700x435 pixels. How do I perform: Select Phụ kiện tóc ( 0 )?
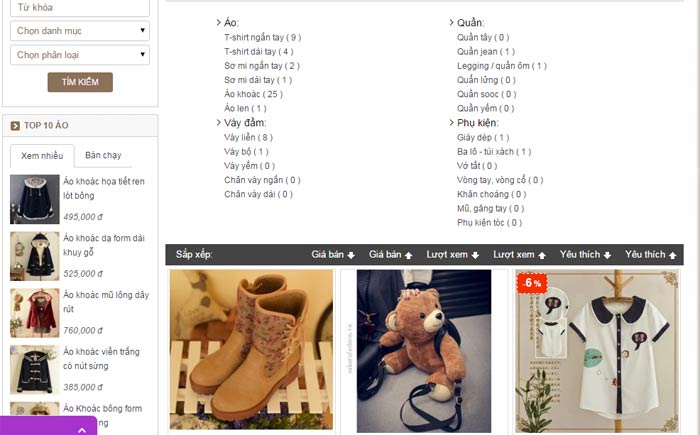(x=489, y=223)
